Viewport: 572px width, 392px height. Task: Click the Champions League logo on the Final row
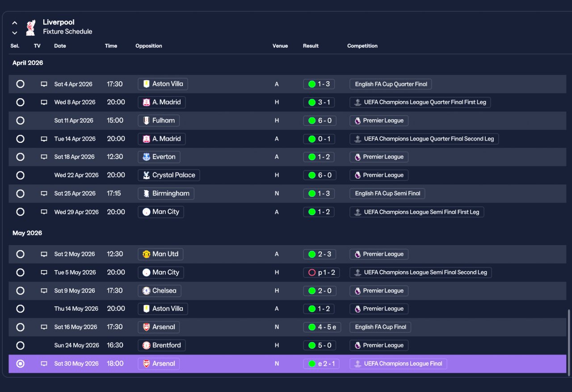357,363
